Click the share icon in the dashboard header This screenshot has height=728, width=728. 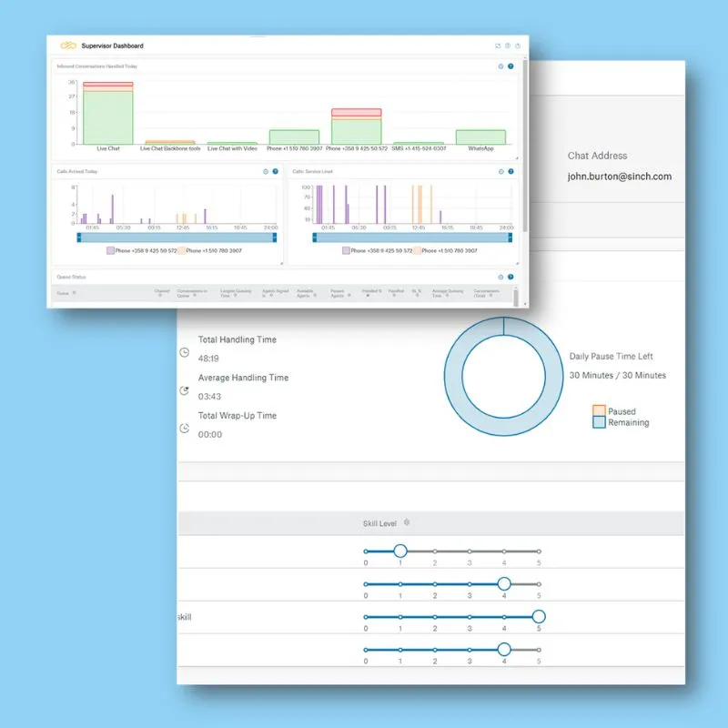[x=517, y=44]
